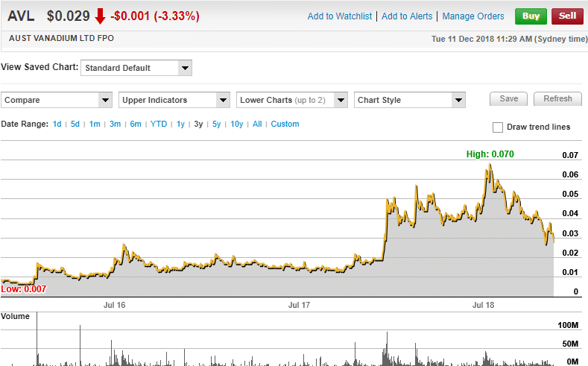Expand the Compare dropdown
The height and width of the screenshot is (366, 588).
[x=57, y=100]
